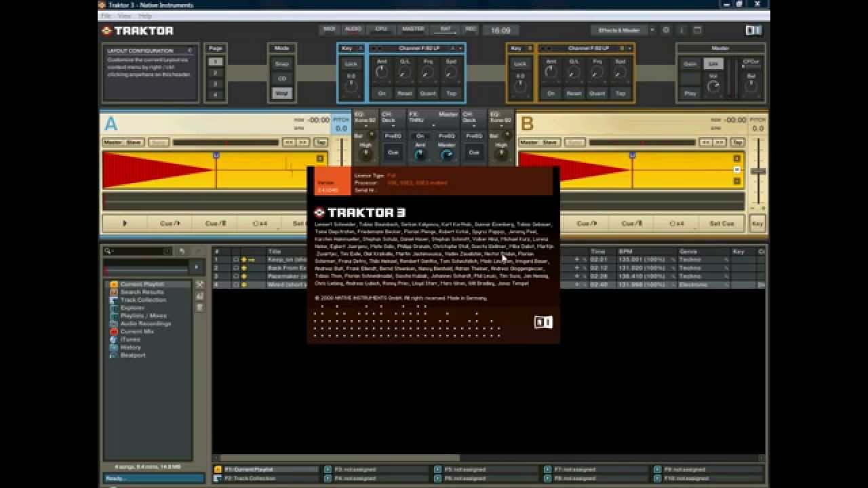Viewport: 868px width, 488px height.
Task: Select layout page 4
Action: point(215,95)
